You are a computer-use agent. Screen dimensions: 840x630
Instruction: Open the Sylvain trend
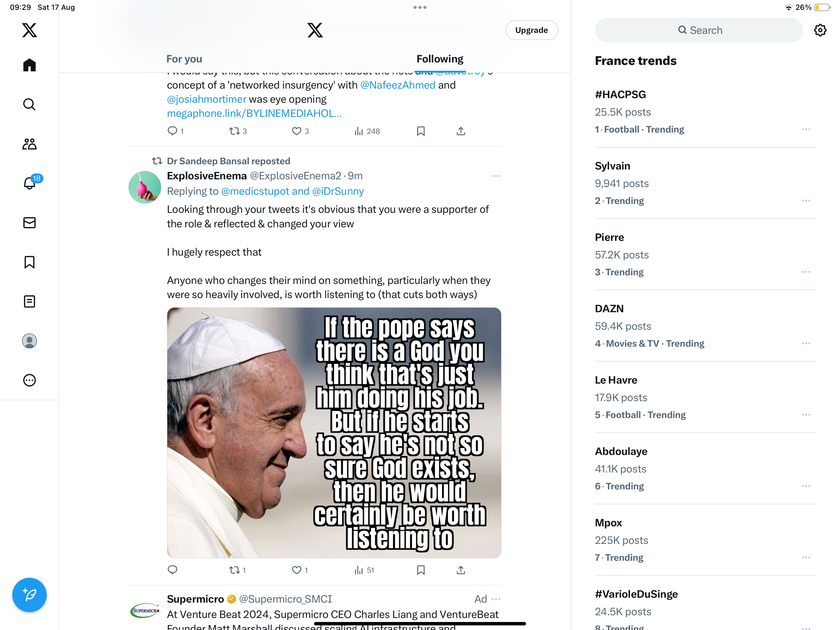pyautogui.click(x=705, y=183)
